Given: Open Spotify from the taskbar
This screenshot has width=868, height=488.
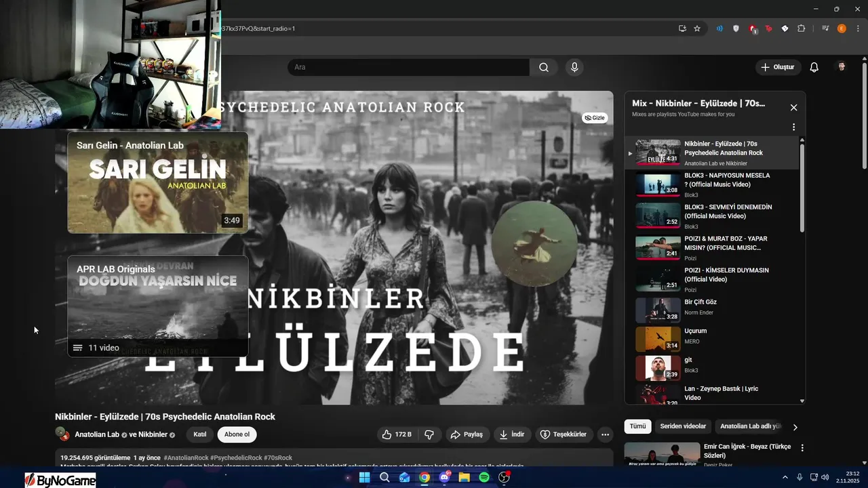Looking at the screenshot, I should pos(484,477).
